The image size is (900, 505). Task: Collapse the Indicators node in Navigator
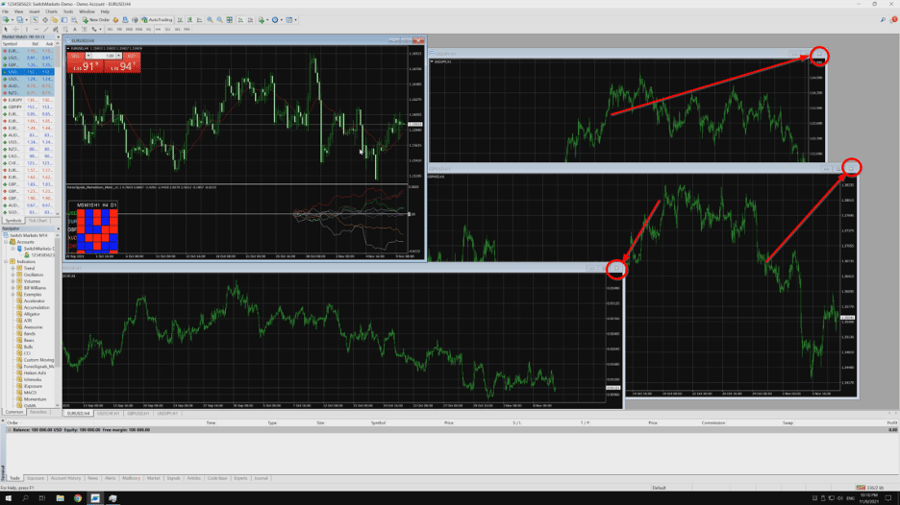click(x=6, y=262)
